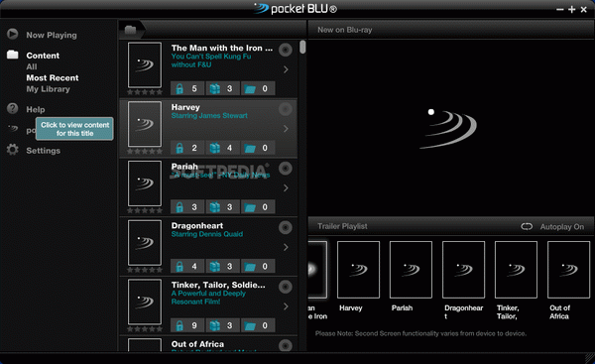Image resolution: width=595 pixels, height=364 pixels.
Task: Play Pariah trailer from playlist thumbnail
Action: pyautogui.click(x=411, y=270)
